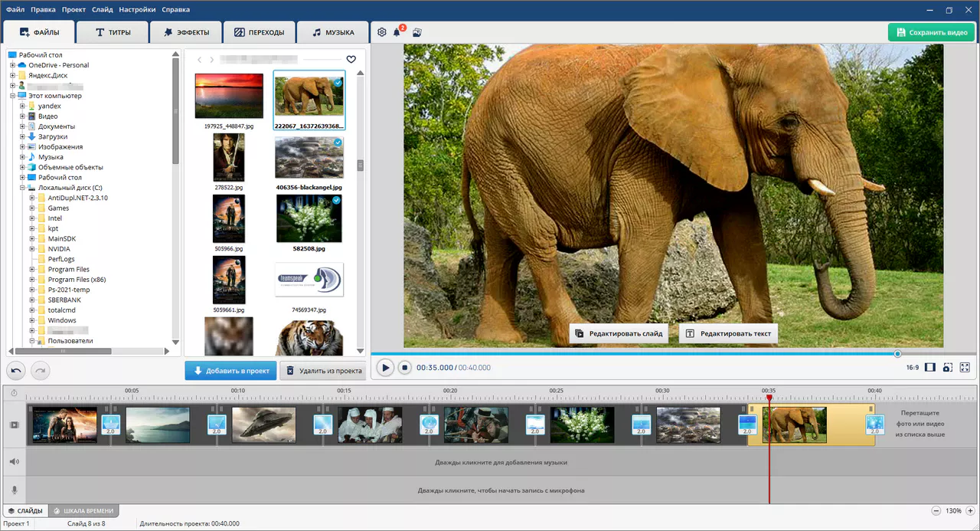This screenshot has width=980, height=531.
Task: Open the Слайд menu
Action: click(x=102, y=10)
